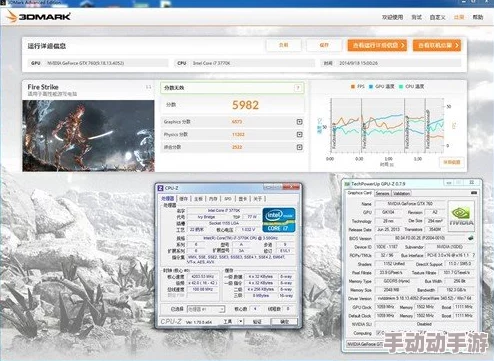The image size is (494, 361).
Task: Switch to the Sensors tab in GPU-Z
Action: [x=382, y=194]
